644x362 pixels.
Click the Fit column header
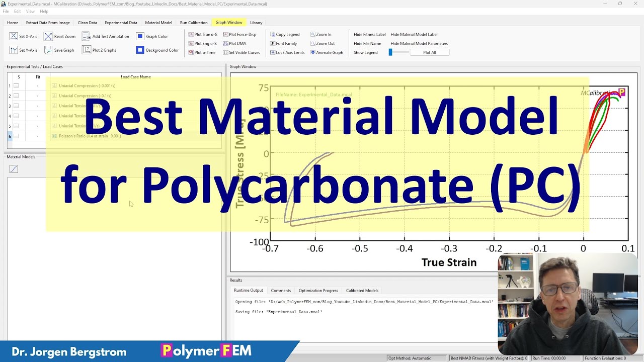[38, 77]
